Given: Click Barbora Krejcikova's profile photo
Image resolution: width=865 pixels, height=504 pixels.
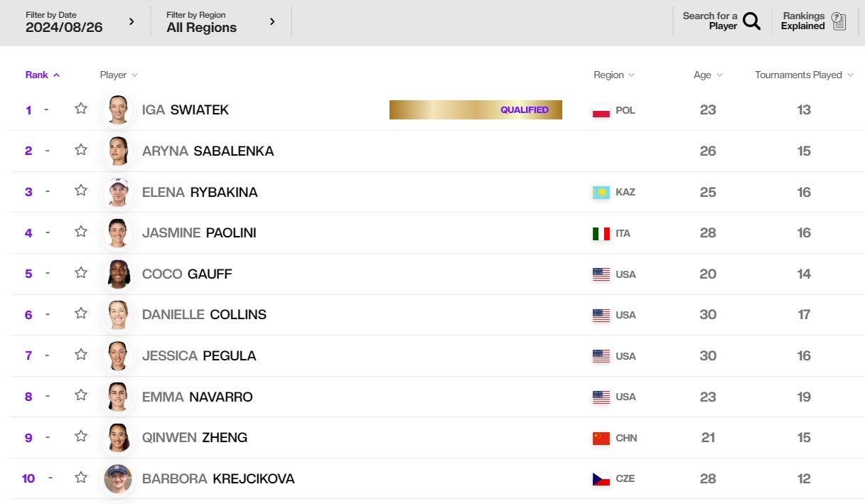Looking at the screenshot, I should tap(118, 478).
